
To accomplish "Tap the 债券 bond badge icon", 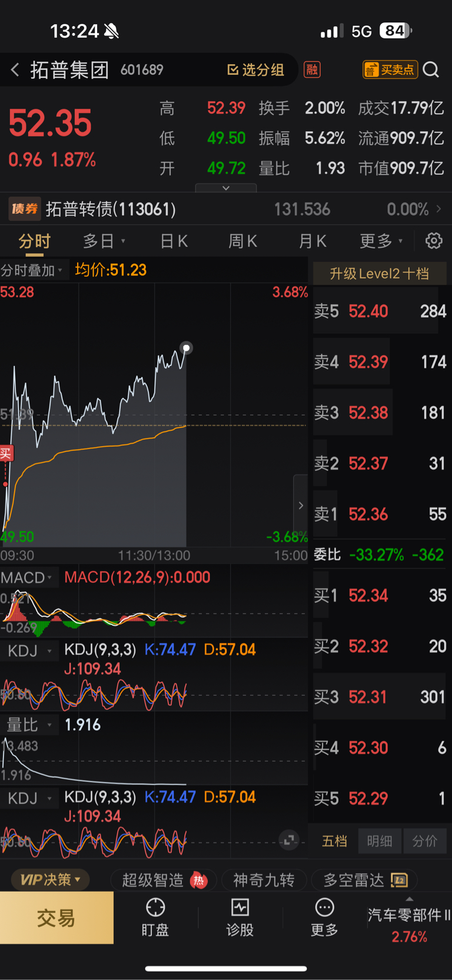I will coord(25,209).
